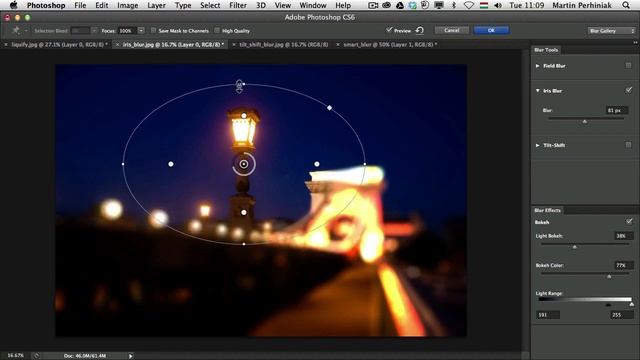640x360 pixels.
Task: Disable the Iris Blur checkbox
Action: pos(629,90)
